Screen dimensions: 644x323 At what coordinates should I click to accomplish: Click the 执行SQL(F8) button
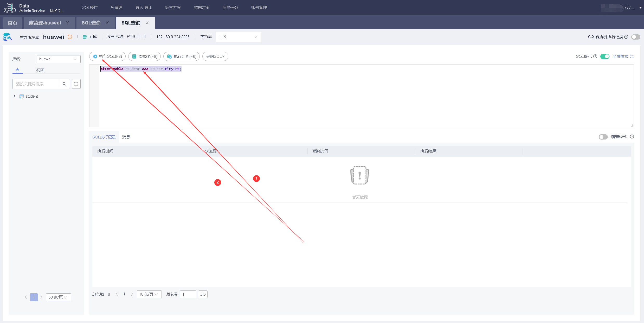pyautogui.click(x=107, y=56)
